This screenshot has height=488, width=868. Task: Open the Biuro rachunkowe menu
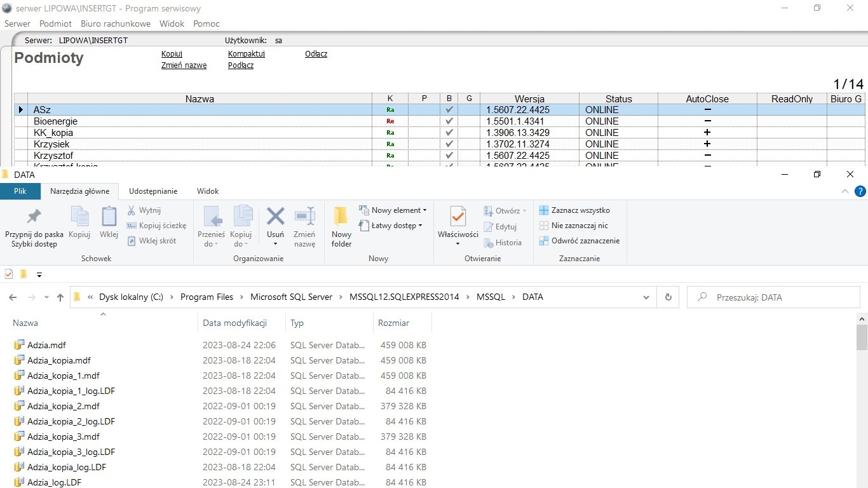click(x=116, y=24)
